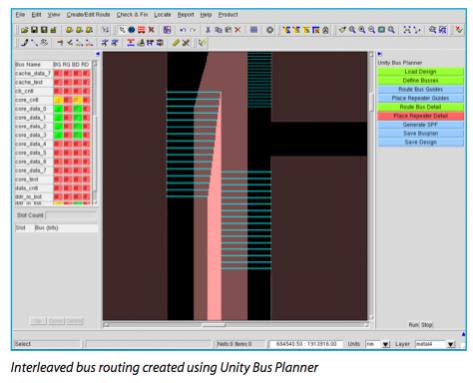Click the Slot Count input field
The width and height of the screenshot is (473, 383).
tap(71, 215)
